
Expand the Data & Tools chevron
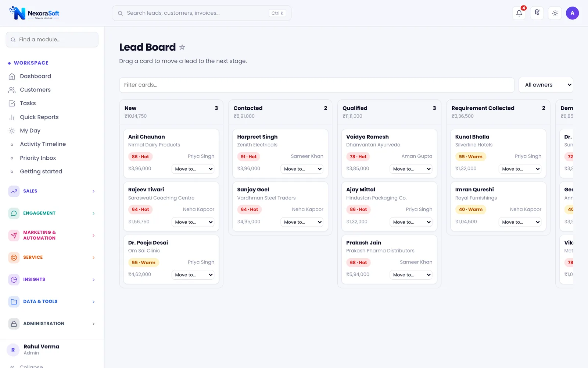(93, 302)
